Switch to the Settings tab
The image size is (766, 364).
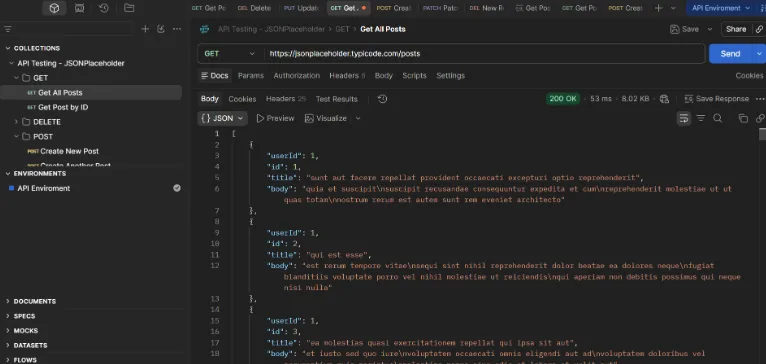450,76
